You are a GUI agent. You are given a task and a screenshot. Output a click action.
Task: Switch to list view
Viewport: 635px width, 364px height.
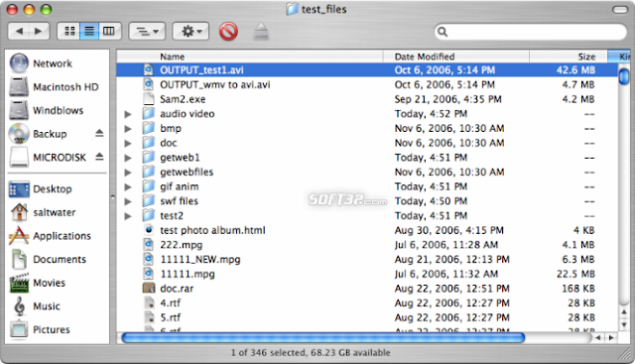click(x=89, y=31)
